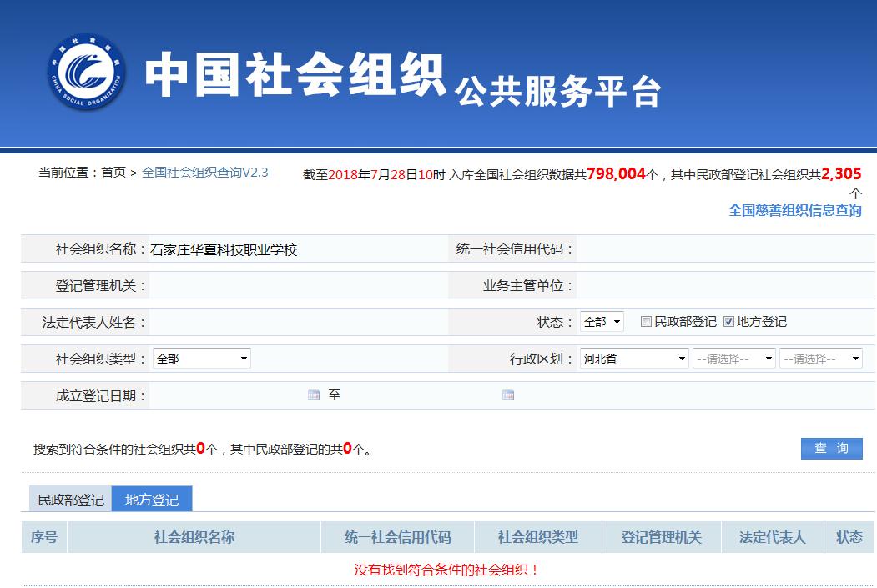Open 全国社会组织查询V2.3 breadcrumb link

pos(205,172)
